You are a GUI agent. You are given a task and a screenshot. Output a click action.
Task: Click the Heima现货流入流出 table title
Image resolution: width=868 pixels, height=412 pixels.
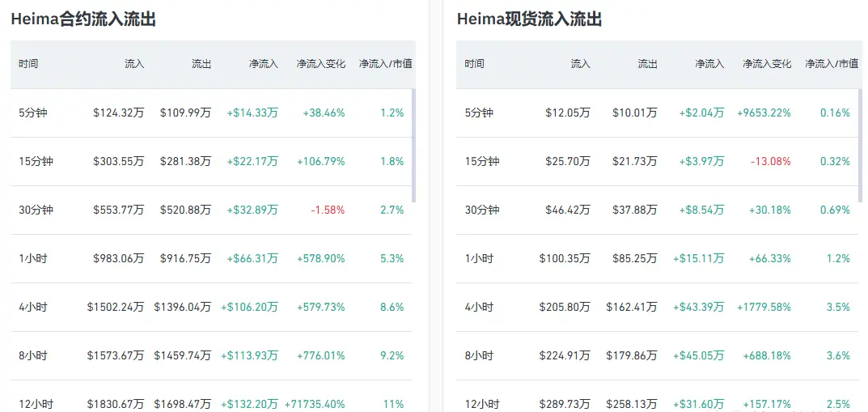click(x=529, y=19)
